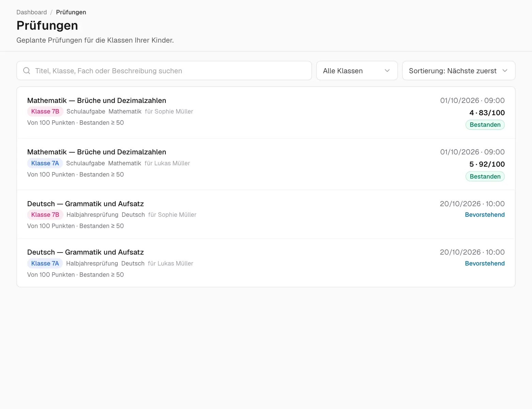Focus the exam search field
This screenshot has width=532, height=409.
(164, 71)
